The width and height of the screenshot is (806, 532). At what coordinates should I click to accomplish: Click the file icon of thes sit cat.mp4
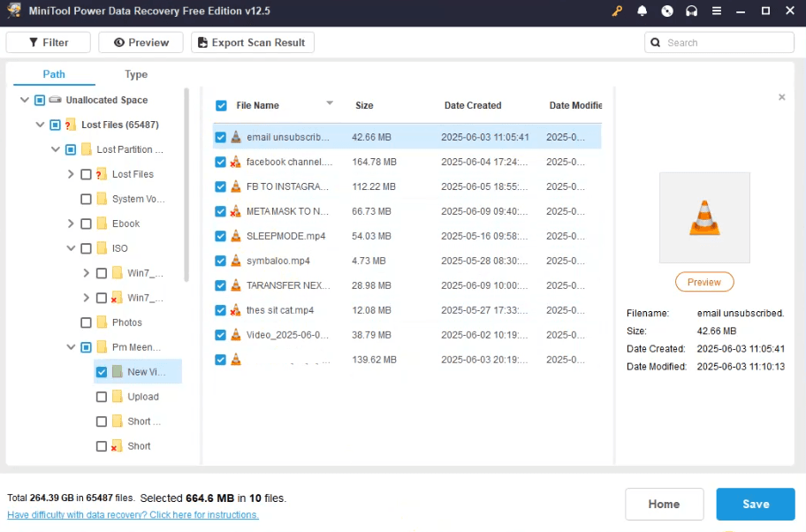(235, 310)
